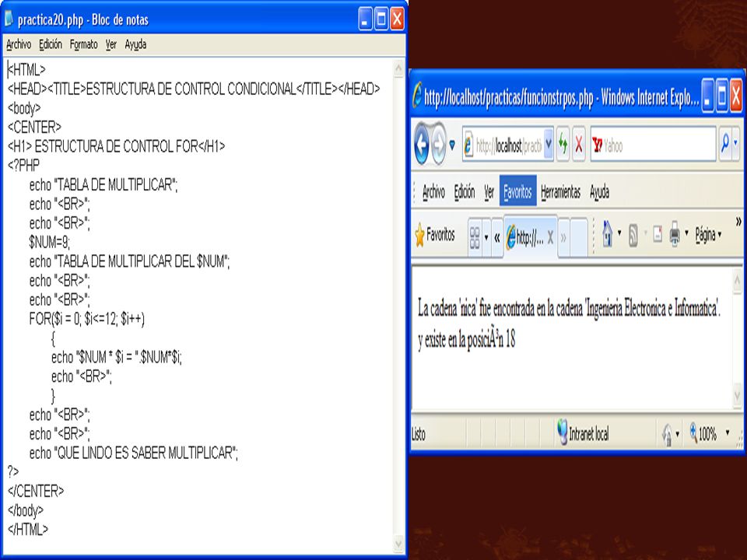Expand the zoom level dropdown arrow
This screenshot has width=747, height=560.
click(x=728, y=432)
